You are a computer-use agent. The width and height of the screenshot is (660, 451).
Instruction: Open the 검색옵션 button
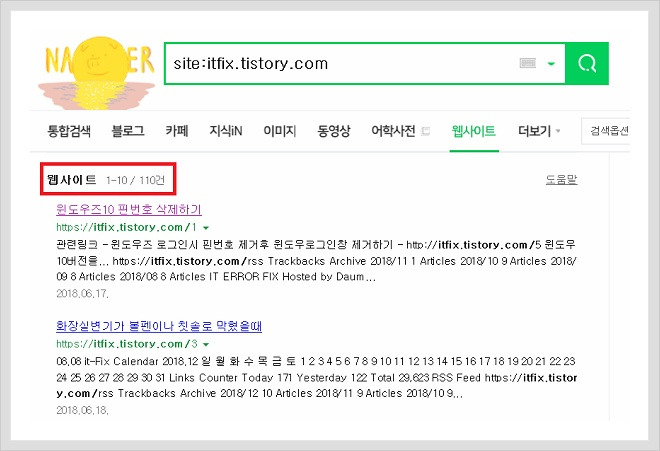(607, 131)
